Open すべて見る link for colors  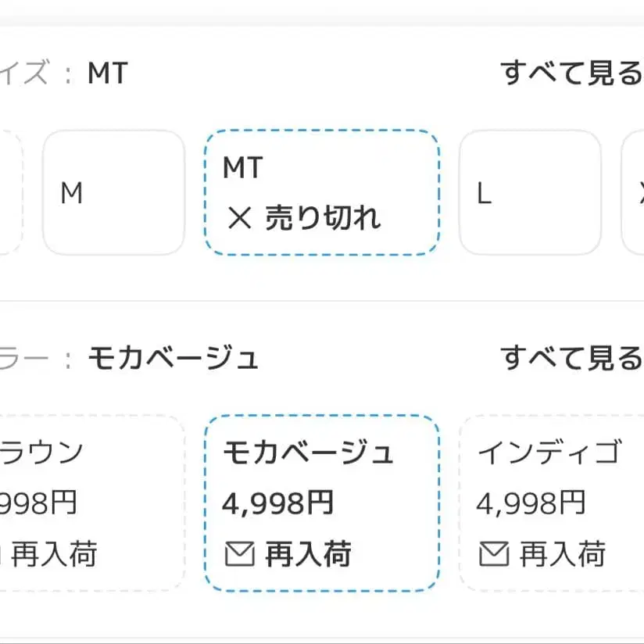coord(572,357)
